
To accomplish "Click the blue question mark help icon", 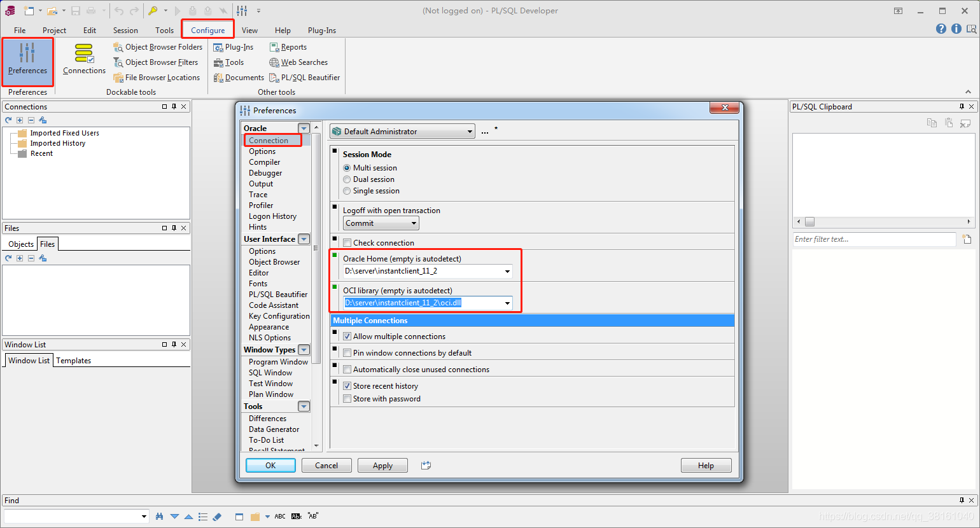I will (941, 29).
